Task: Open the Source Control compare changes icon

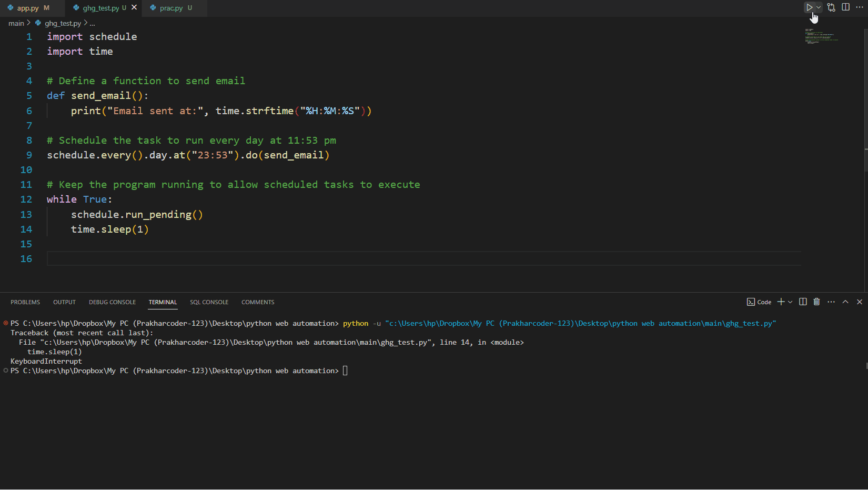Action: click(x=831, y=7)
